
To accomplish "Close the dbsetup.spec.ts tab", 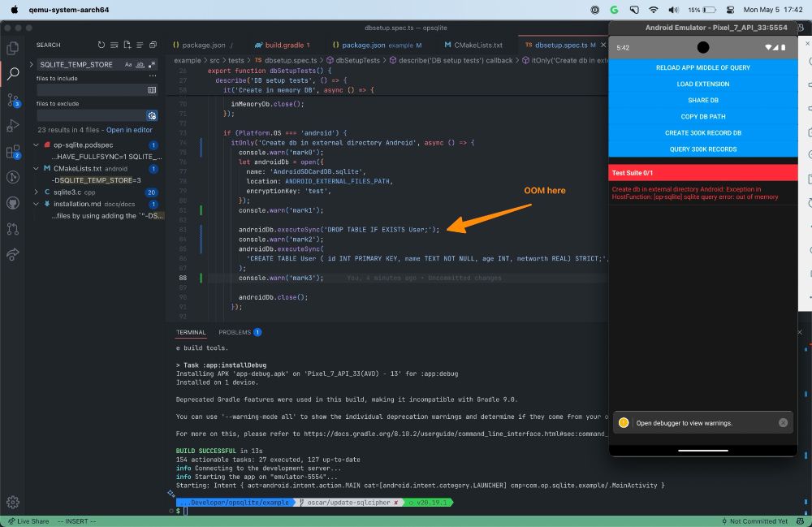I will coord(603,45).
